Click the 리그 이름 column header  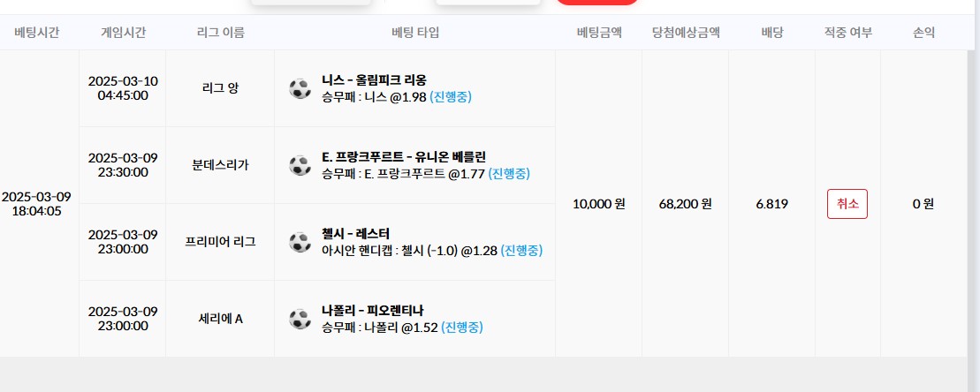click(x=220, y=33)
